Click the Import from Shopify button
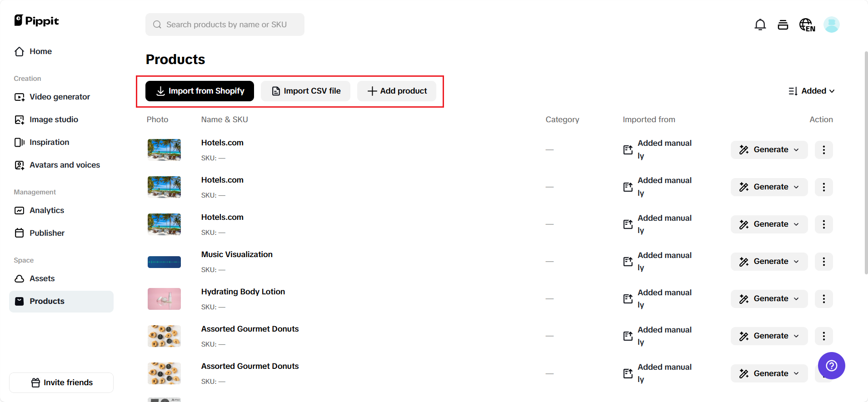 199,91
